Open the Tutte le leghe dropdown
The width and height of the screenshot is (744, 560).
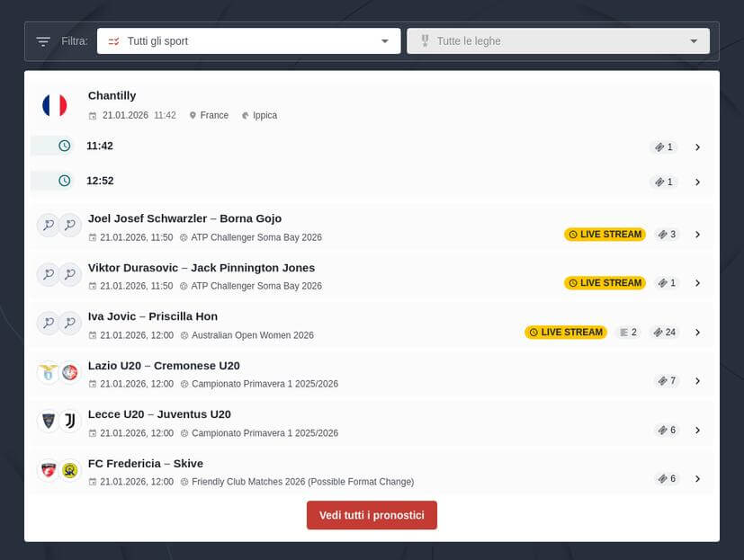coord(558,40)
